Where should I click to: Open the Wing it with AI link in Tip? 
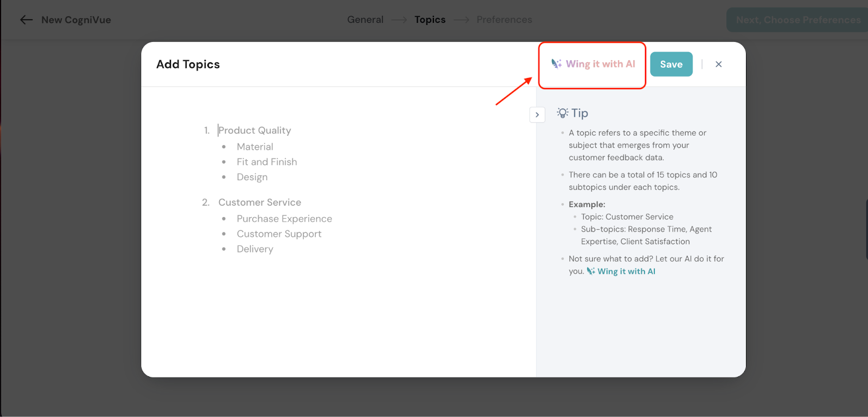tap(626, 271)
